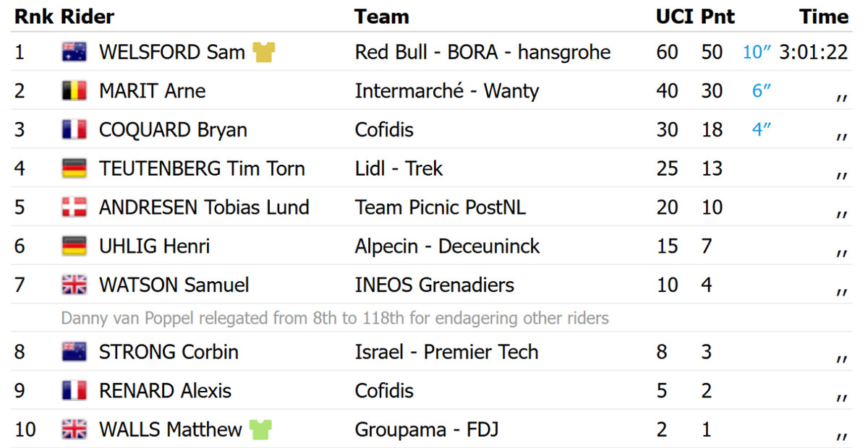The image size is (868, 448).
Task: Click the Time column header
Action: [x=823, y=17]
